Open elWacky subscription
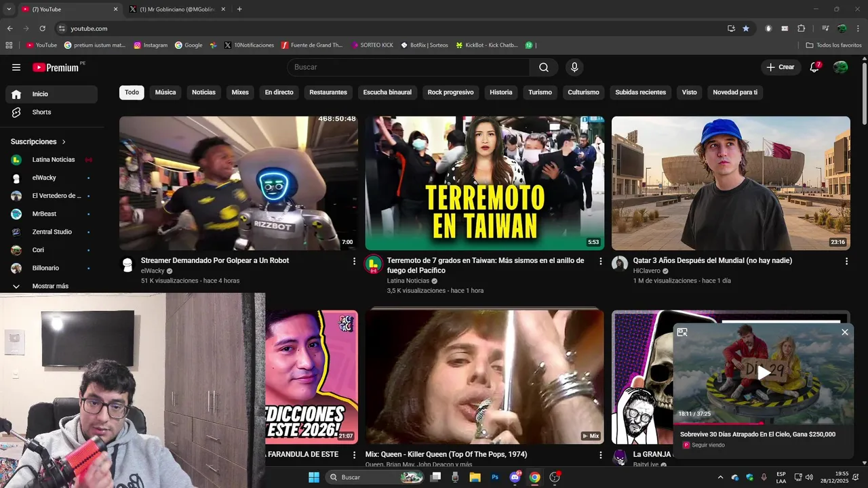This screenshot has height=488, width=868. pos(52,178)
